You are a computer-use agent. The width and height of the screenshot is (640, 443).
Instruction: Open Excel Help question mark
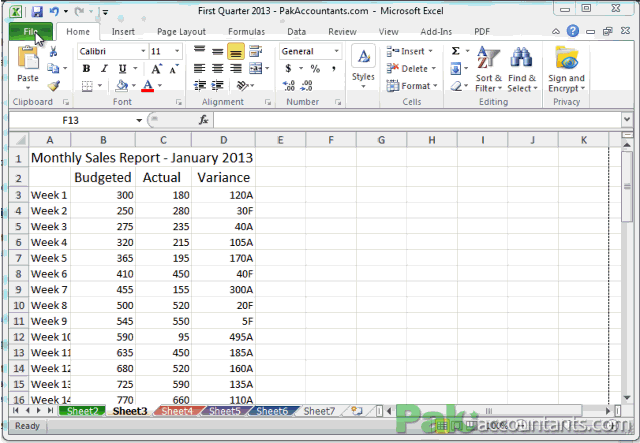pyautogui.click(x=573, y=31)
